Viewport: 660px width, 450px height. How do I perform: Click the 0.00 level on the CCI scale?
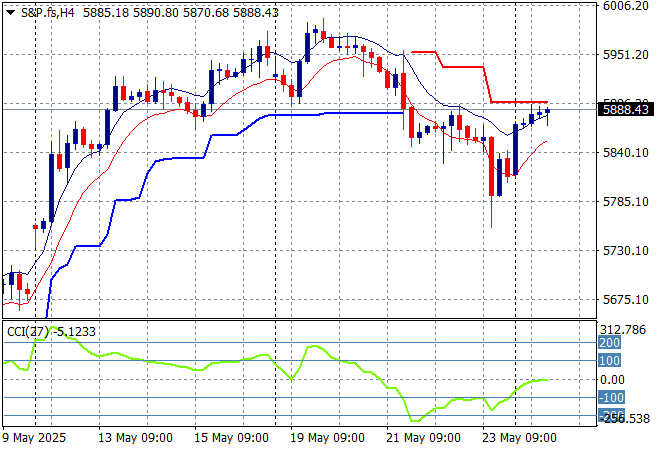click(x=612, y=380)
